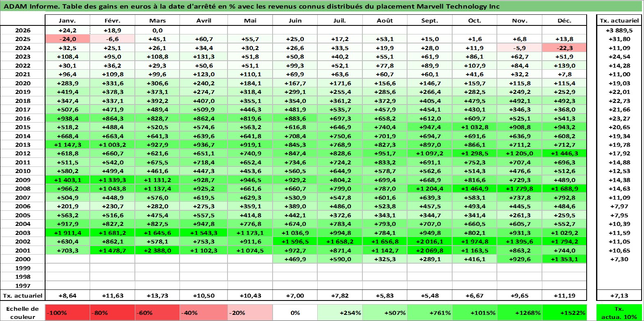Click the +7,13 total actuarial rate
The height and width of the screenshot is (321, 644).
(x=619, y=296)
